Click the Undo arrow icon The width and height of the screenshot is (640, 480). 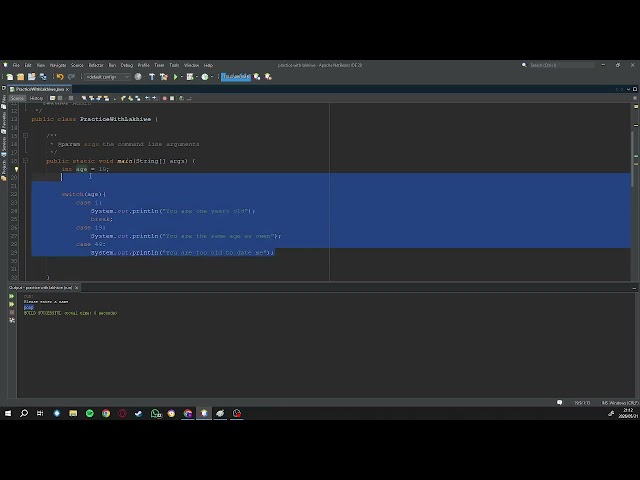click(60, 77)
